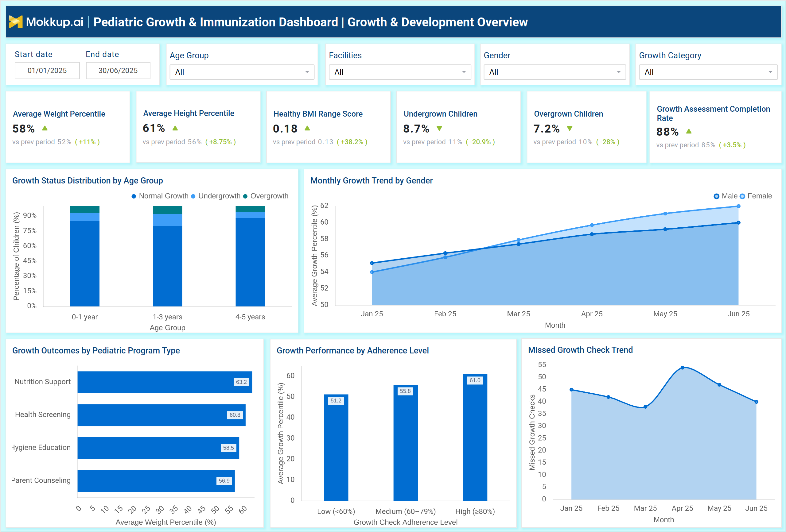Click the Monthly Growth Trend by Gender title
This screenshot has height=532, width=786.
point(372,180)
